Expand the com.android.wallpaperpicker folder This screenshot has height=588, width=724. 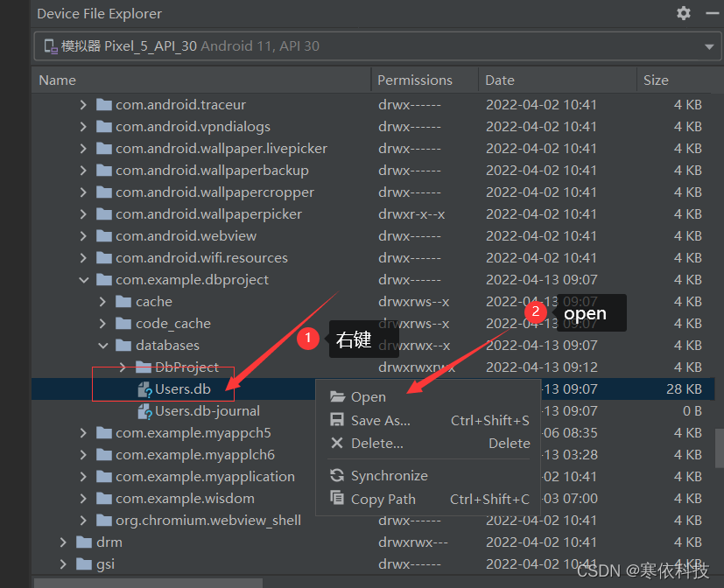[x=83, y=214]
